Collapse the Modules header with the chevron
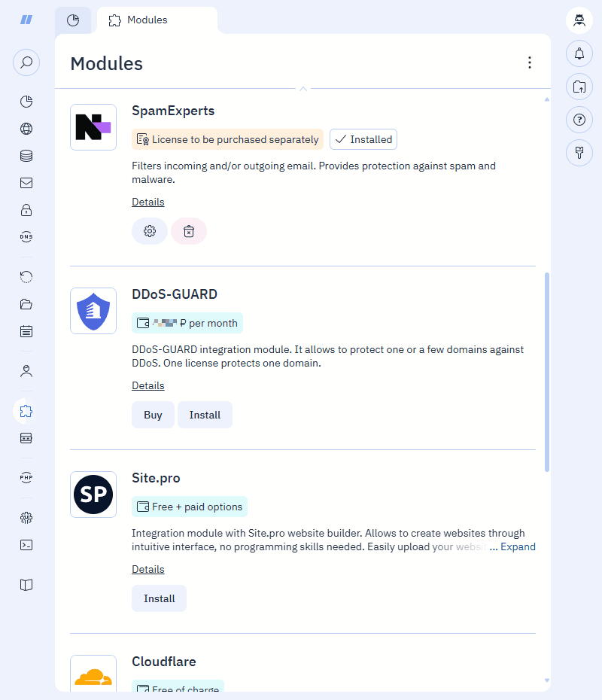The image size is (602, 700). [303, 89]
